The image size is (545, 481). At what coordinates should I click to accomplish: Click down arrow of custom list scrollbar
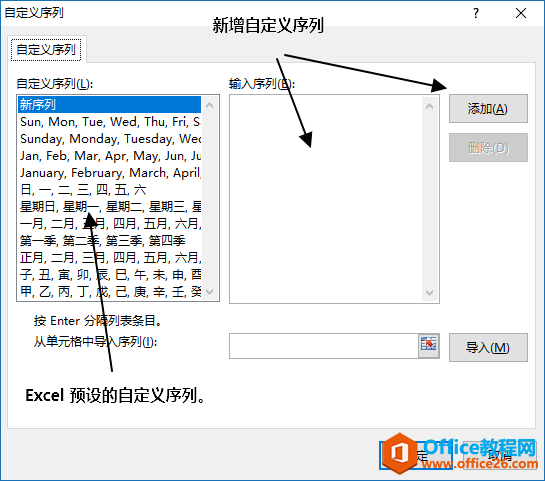point(210,292)
